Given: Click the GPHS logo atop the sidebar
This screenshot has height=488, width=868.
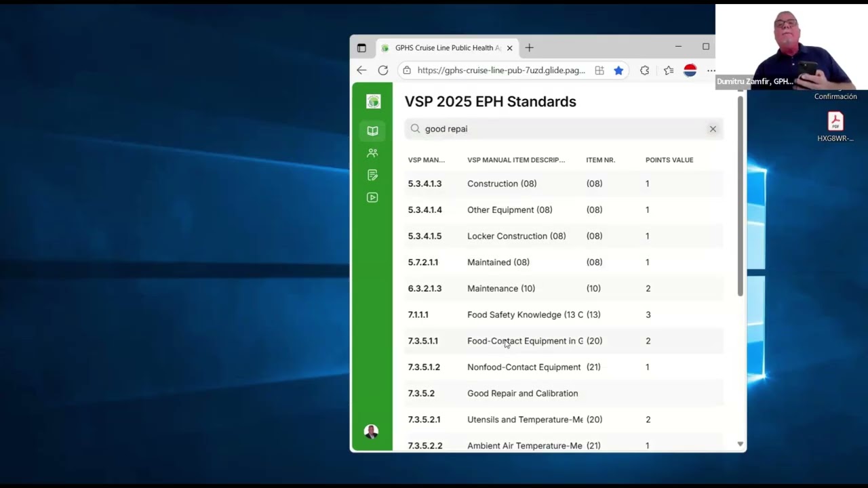Looking at the screenshot, I should pos(373,102).
